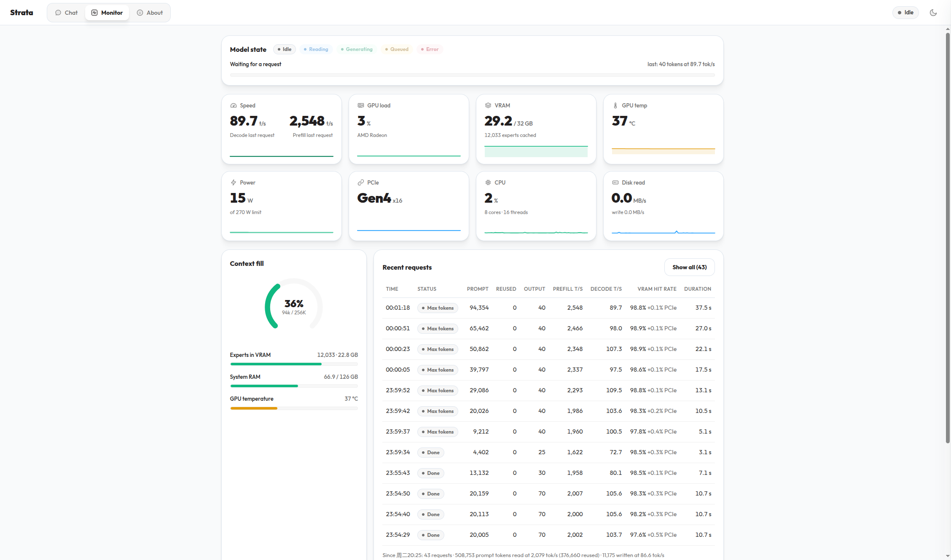Click the GPU temp thermometer icon
The width and height of the screenshot is (951, 560).
(x=615, y=105)
